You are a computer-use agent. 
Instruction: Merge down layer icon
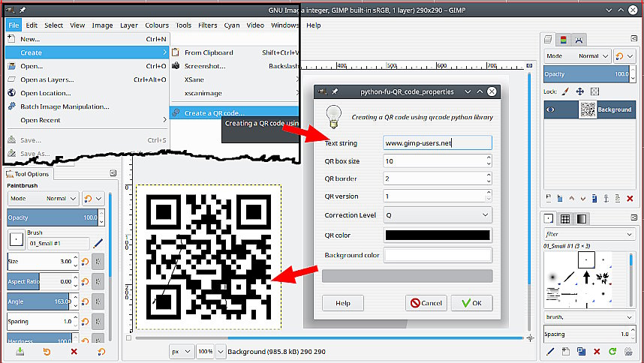(x=618, y=199)
